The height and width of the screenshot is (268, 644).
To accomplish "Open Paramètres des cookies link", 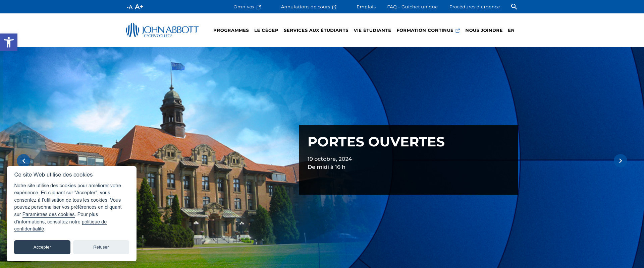I will click(x=48, y=214).
